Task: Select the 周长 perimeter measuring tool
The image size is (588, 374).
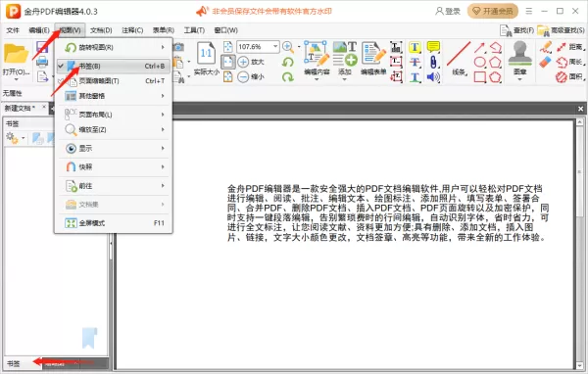Action: coord(570,62)
